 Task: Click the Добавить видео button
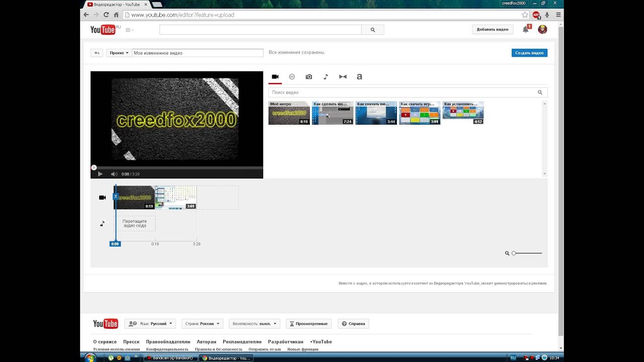click(x=493, y=30)
